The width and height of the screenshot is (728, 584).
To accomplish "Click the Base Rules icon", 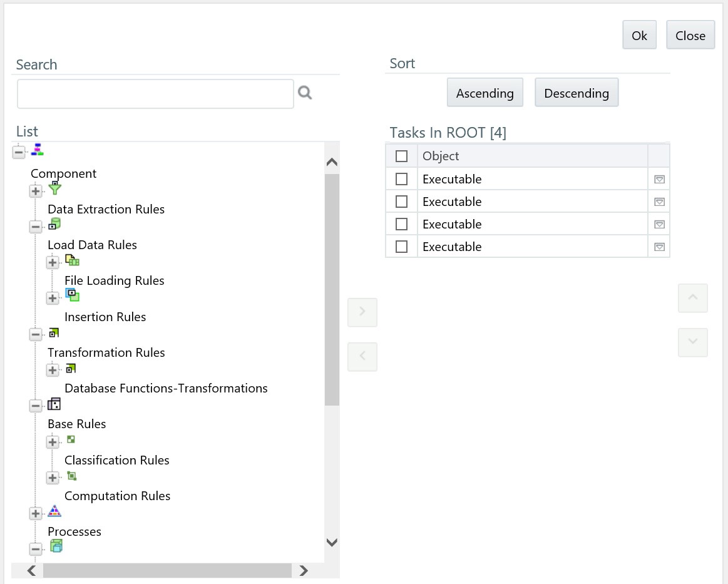I will [54, 404].
